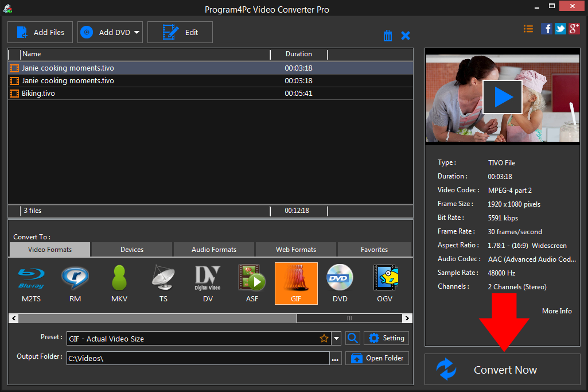Open the Favorites tab

[x=374, y=250]
